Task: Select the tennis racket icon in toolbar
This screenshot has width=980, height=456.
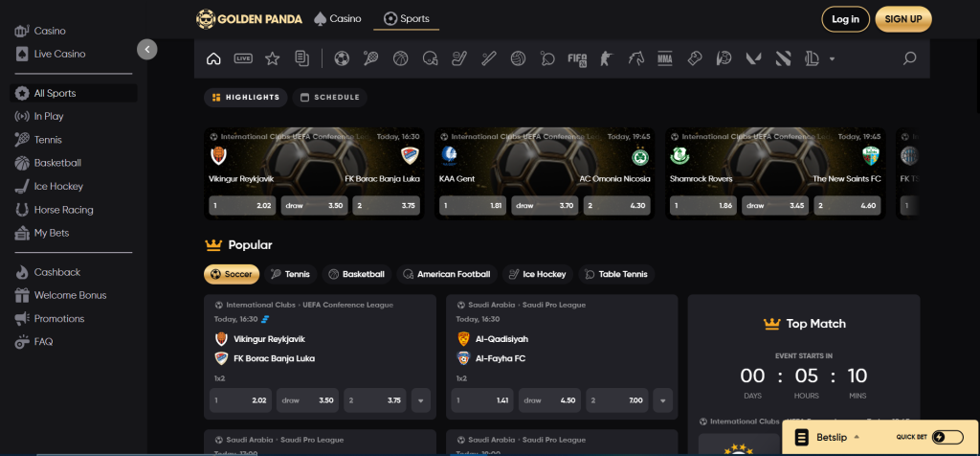Action: click(x=370, y=59)
